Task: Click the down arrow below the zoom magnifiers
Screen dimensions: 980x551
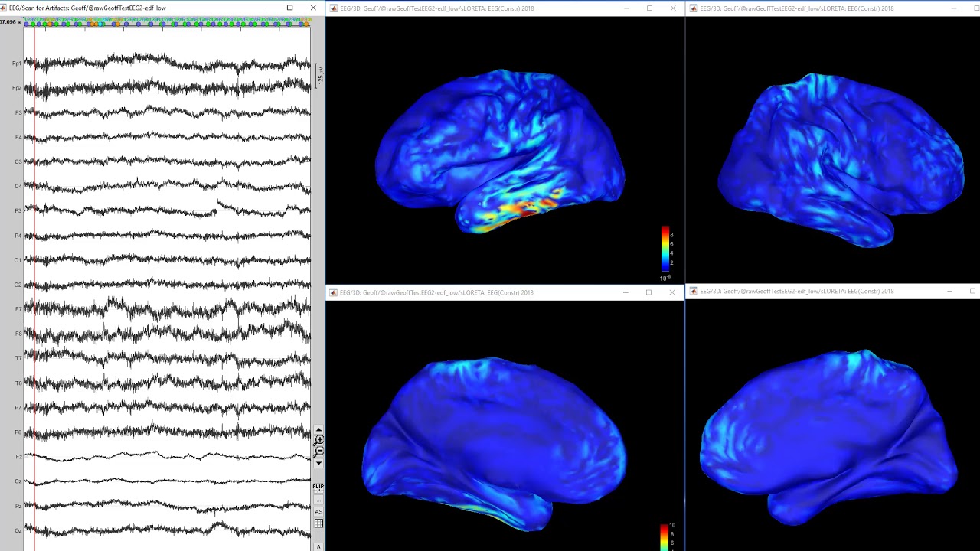Action: 318,462
